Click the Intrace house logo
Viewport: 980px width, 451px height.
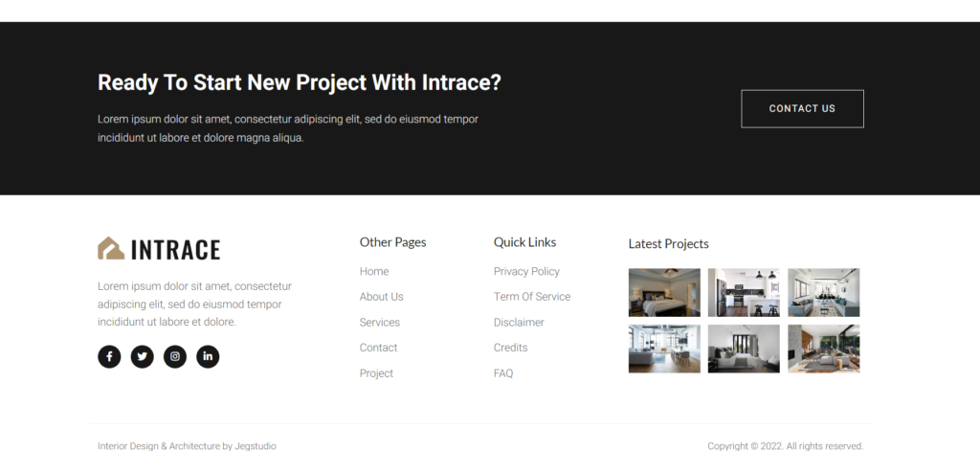(x=112, y=249)
